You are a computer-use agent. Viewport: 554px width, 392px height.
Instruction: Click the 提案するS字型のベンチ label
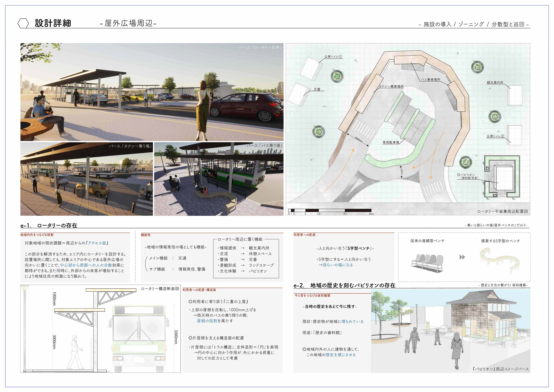pyautogui.click(x=500, y=241)
